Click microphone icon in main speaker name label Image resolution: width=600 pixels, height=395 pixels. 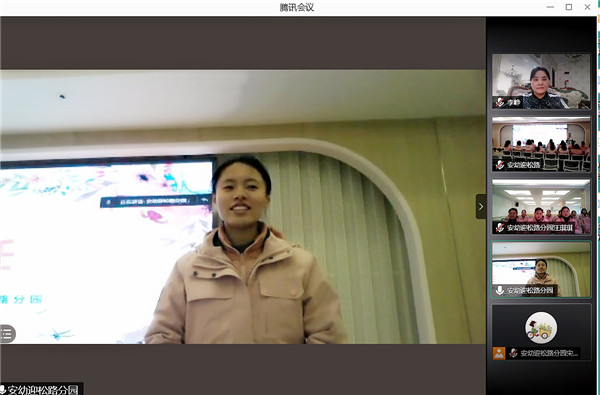(3, 390)
